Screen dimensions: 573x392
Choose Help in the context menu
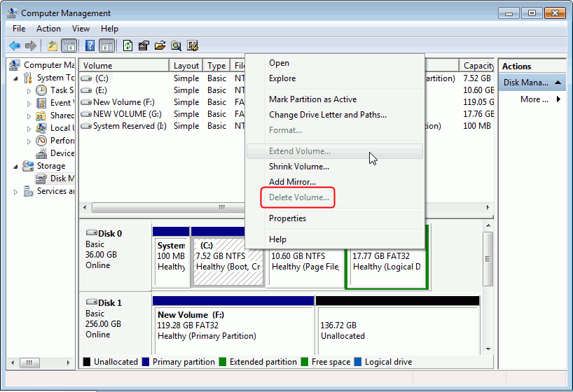click(335, 239)
